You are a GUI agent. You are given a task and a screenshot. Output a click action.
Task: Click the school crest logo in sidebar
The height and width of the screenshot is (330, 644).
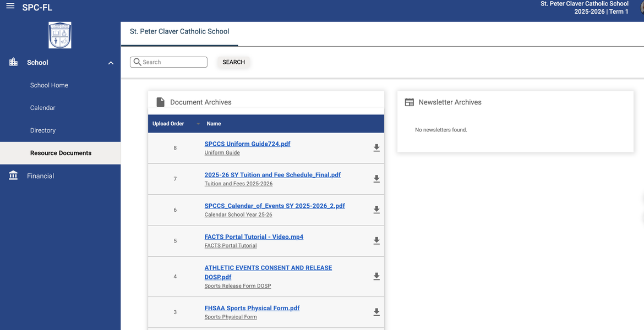click(x=60, y=35)
